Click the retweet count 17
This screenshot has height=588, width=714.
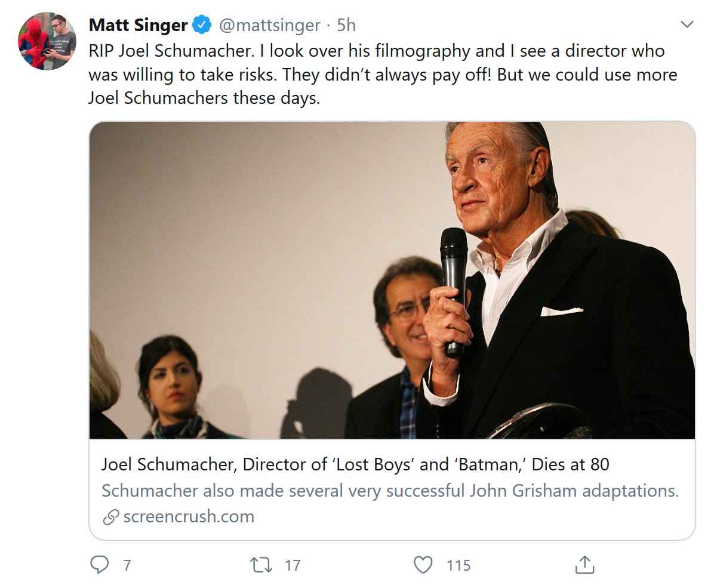pyautogui.click(x=293, y=565)
